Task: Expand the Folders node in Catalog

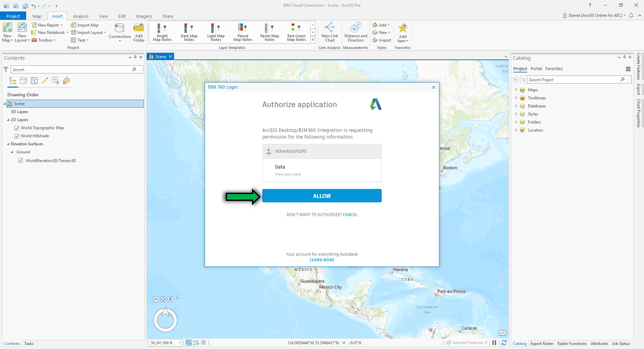Action: pos(516,122)
